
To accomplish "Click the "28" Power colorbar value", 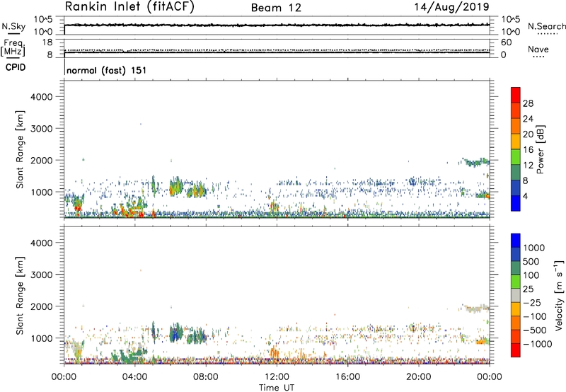I will click(x=528, y=103).
